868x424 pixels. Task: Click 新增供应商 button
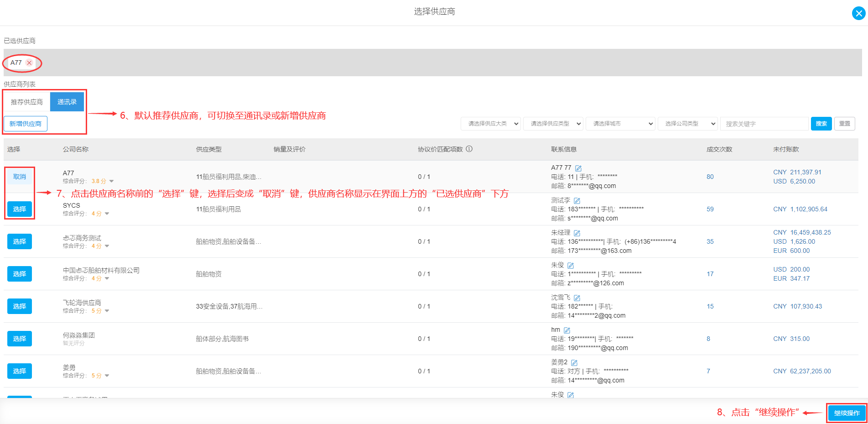pos(26,124)
